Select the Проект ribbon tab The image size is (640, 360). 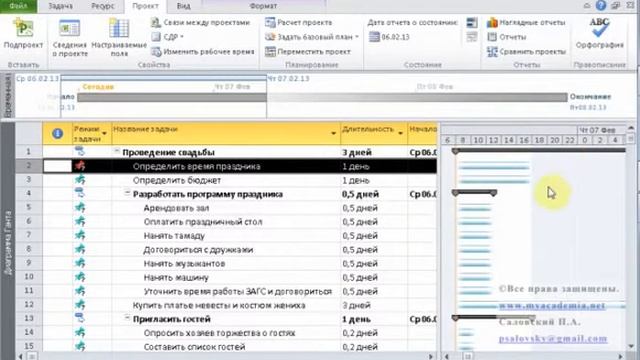[x=145, y=6]
